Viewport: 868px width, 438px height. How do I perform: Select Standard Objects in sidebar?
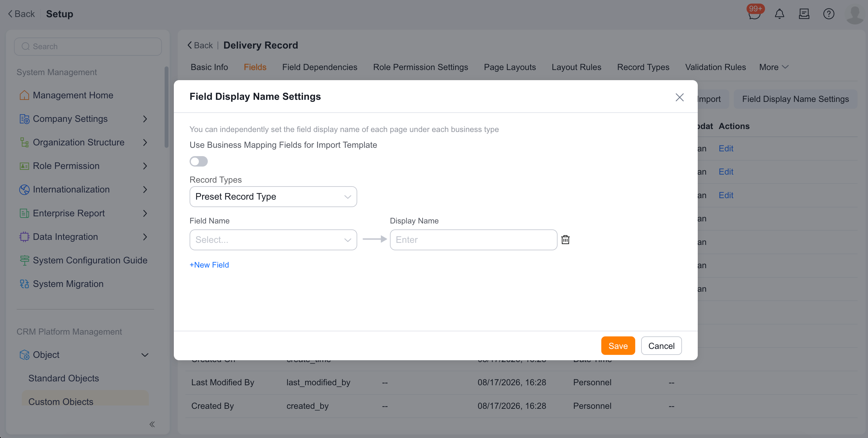click(63, 378)
